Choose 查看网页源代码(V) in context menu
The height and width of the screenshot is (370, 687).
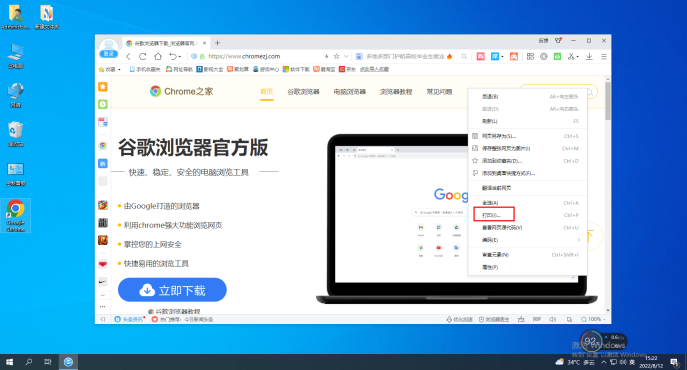tap(528, 228)
